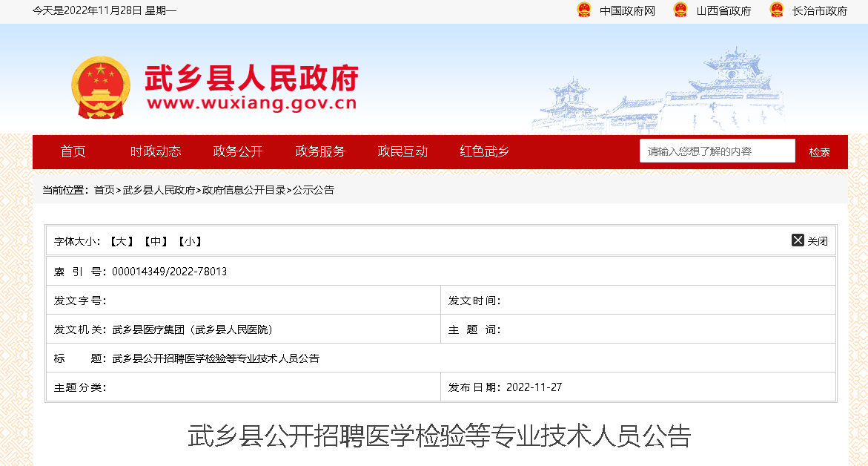Open the 政民互动 menu item
Screen dimensions: 868x466
pos(402,151)
